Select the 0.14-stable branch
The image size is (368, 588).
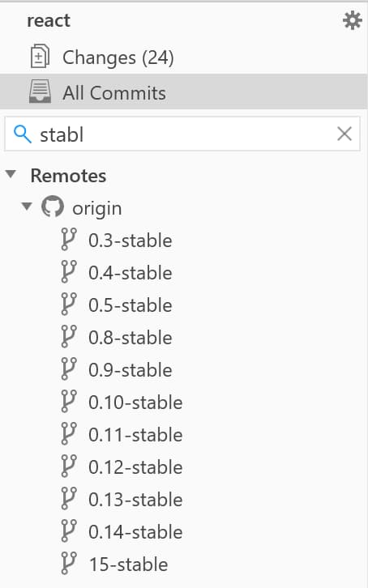[x=135, y=532]
